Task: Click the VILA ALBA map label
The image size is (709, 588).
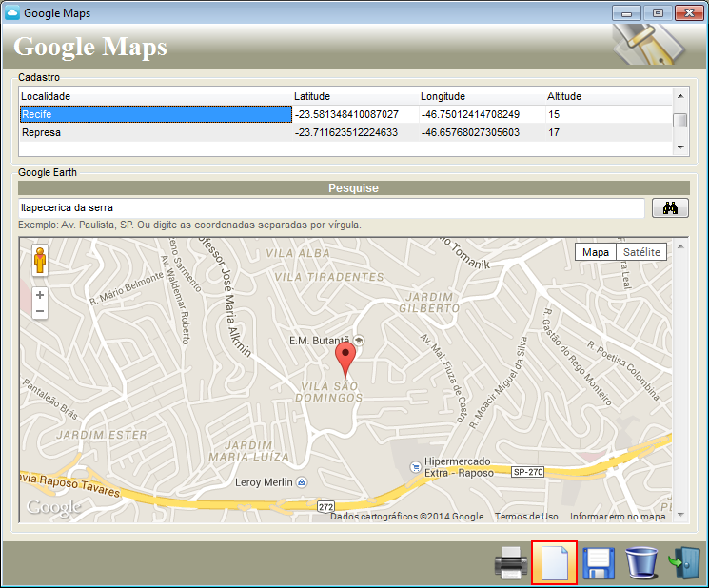Action: tap(298, 253)
